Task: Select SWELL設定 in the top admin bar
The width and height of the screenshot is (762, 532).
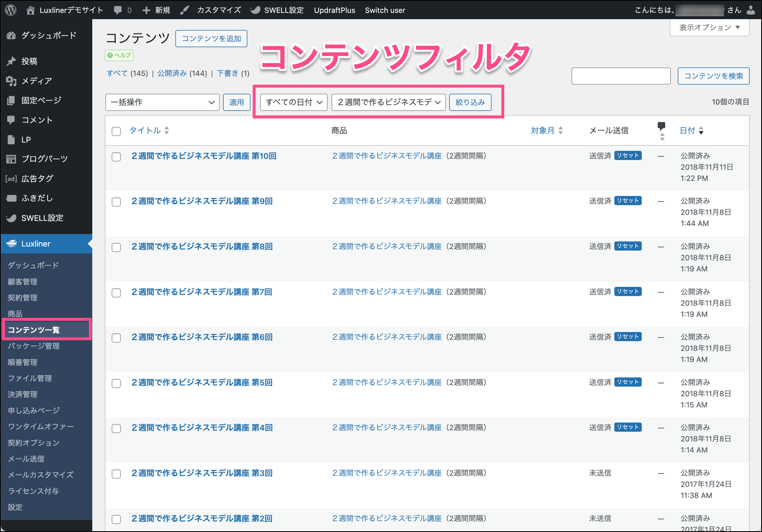Action: click(277, 10)
